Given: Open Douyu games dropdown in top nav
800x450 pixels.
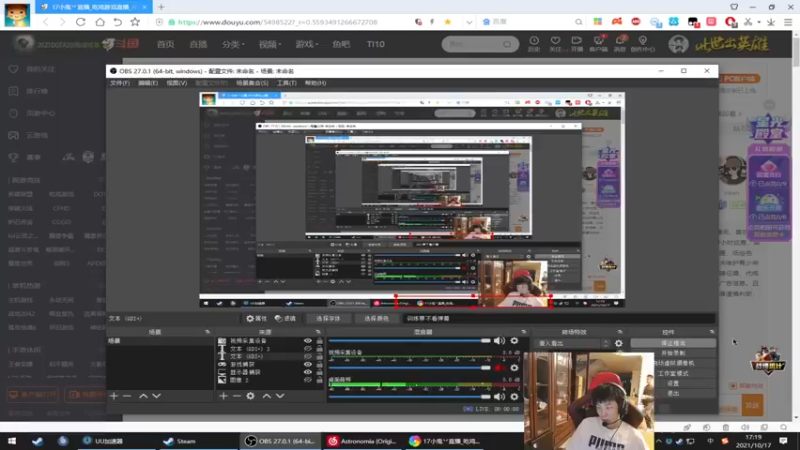Looking at the screenshot, I should pyautogui.click(x=307, y=44).
